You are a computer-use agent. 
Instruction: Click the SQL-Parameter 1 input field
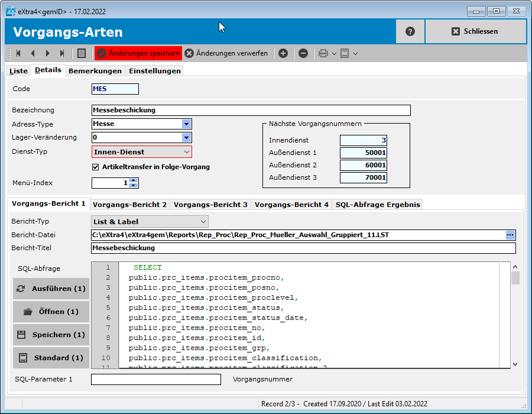click(155, 379)
